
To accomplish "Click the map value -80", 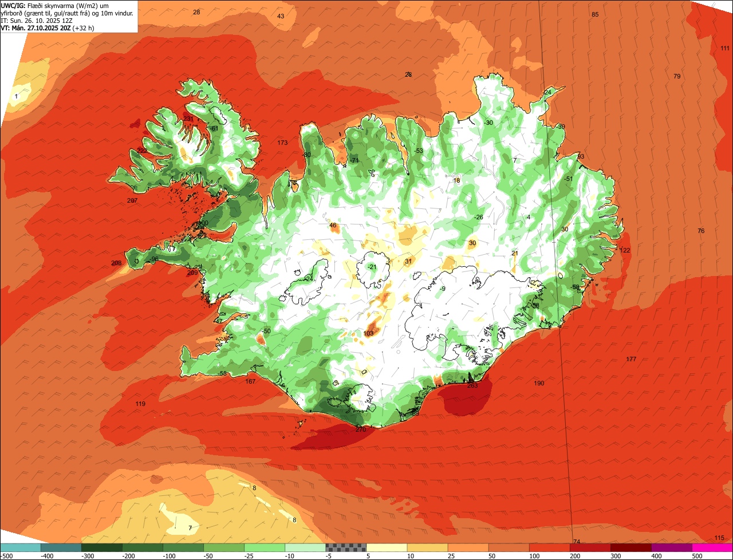I will 307,155.
